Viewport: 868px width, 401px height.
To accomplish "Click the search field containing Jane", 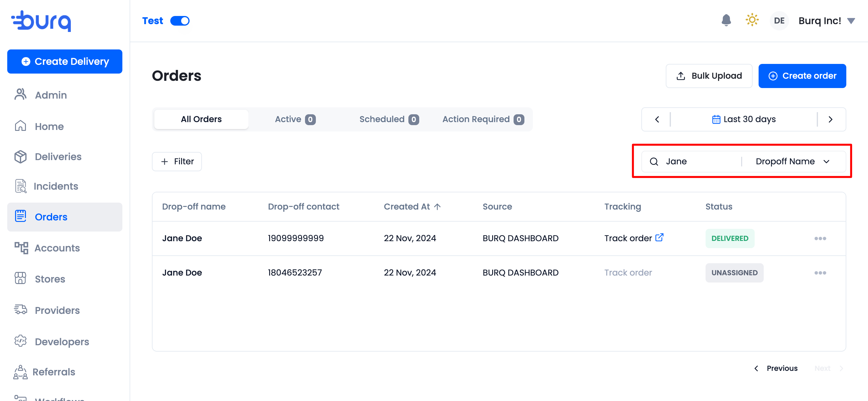I will (x=697, y=161).
